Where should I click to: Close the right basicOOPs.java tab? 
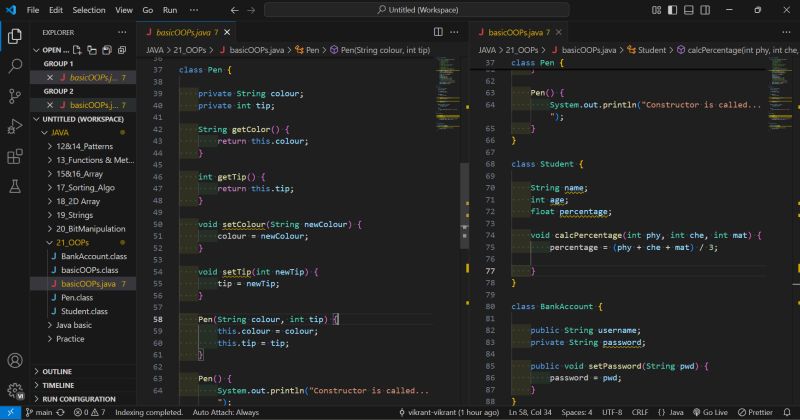(559, 32)
